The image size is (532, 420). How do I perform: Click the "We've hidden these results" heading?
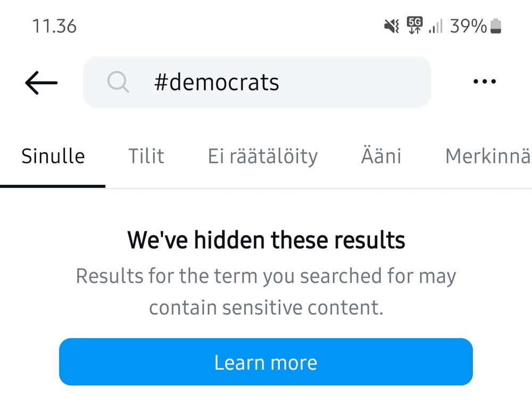tap(266, 240)
